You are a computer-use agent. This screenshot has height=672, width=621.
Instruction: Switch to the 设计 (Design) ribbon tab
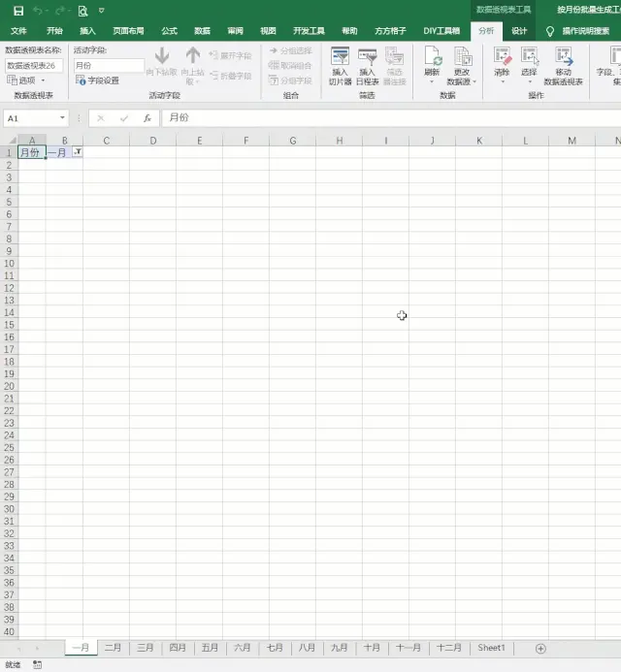pos(519,31)
